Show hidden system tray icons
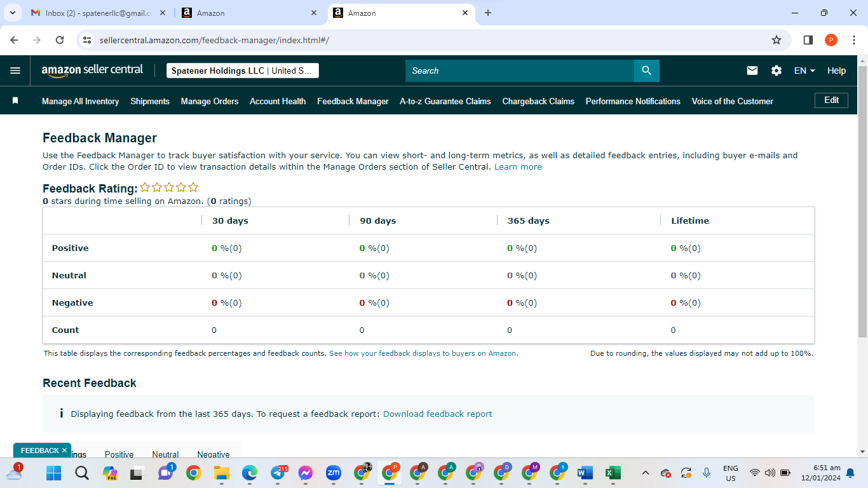Image resolution: width=868 pixels, height=488 pixels. tap(646, 473)
